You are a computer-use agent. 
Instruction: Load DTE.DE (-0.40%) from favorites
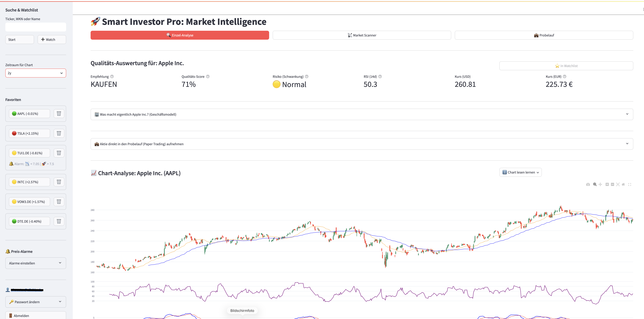pos(30,221)
